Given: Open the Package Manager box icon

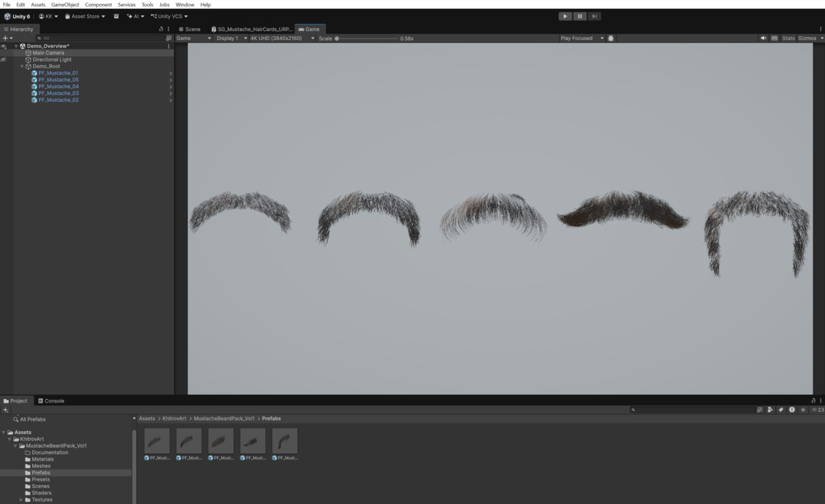Looking at the screenshot, I should pyautogui.click(x=116, y=16).
